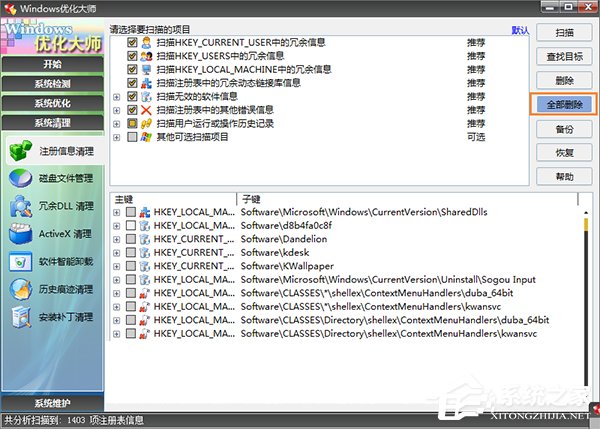This screenshot has height=429, width=600.
Task: Click Windows flag icon of 其他可选扫描项目
Action: [146, 137]
